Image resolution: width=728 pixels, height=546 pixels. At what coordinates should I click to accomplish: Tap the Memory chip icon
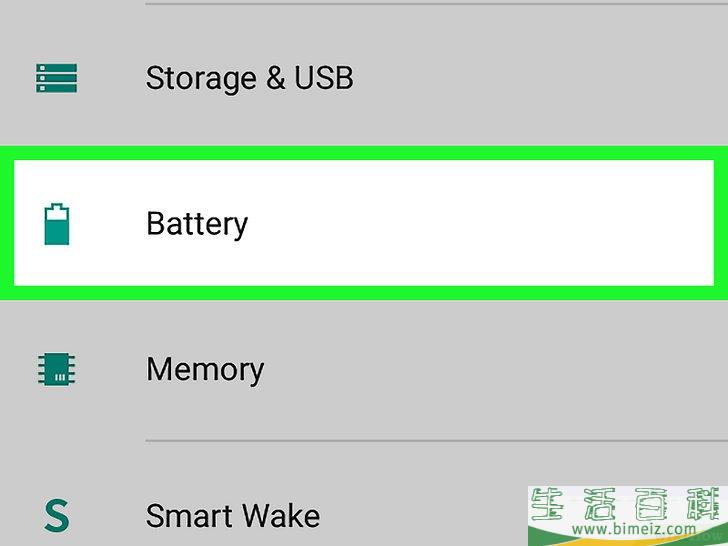pos(57,370)
